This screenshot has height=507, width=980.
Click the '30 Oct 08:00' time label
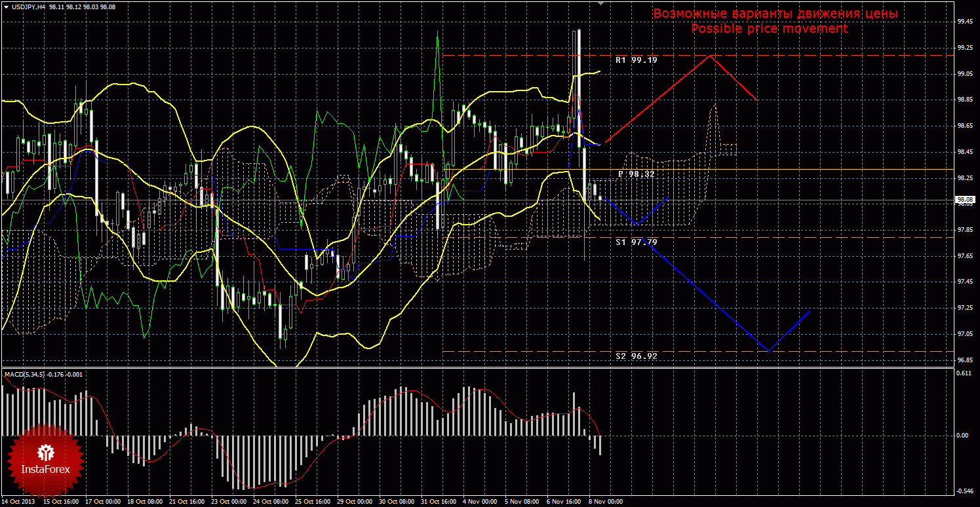[x=397, y=502]
